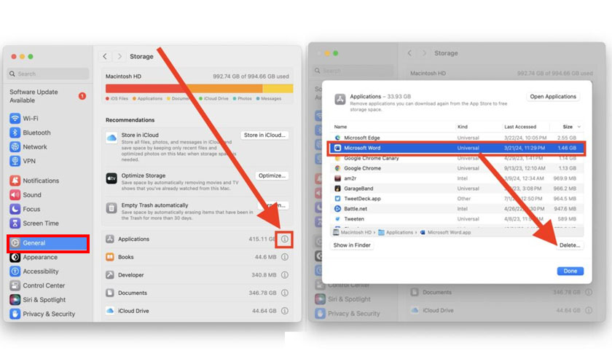Click the Macintosh HD storage usage bar

(x=199, y=89)
